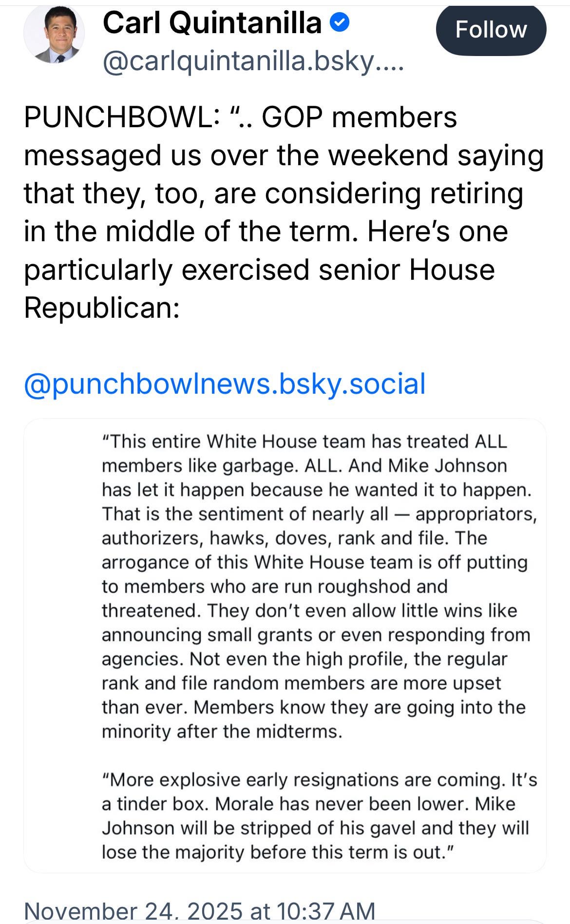Click "Republican:" ending the post text
Viewport: 570px width, 924px height.
pyautogui.click(x=102, y=308)
